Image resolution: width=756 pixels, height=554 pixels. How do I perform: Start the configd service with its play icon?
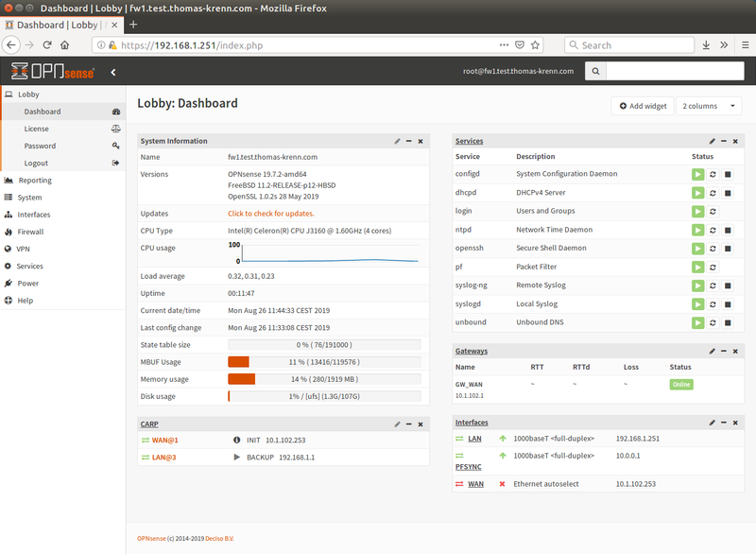[697, 174]
